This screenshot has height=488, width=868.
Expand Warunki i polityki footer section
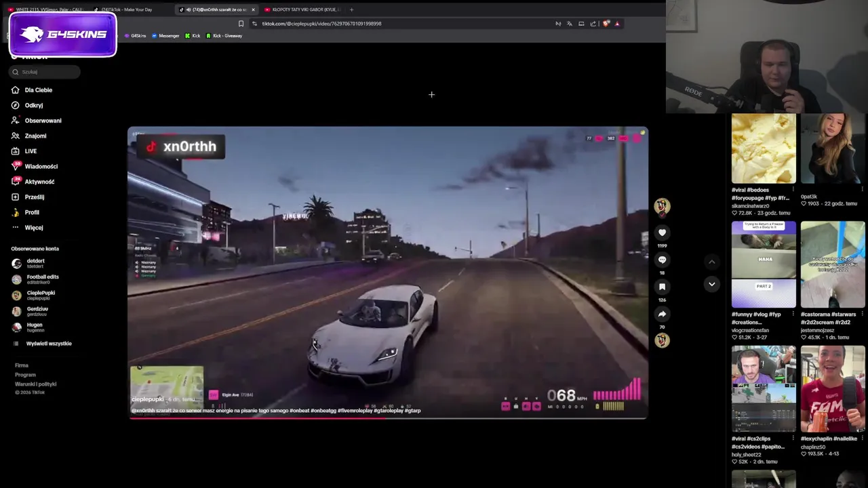(35, 384)
